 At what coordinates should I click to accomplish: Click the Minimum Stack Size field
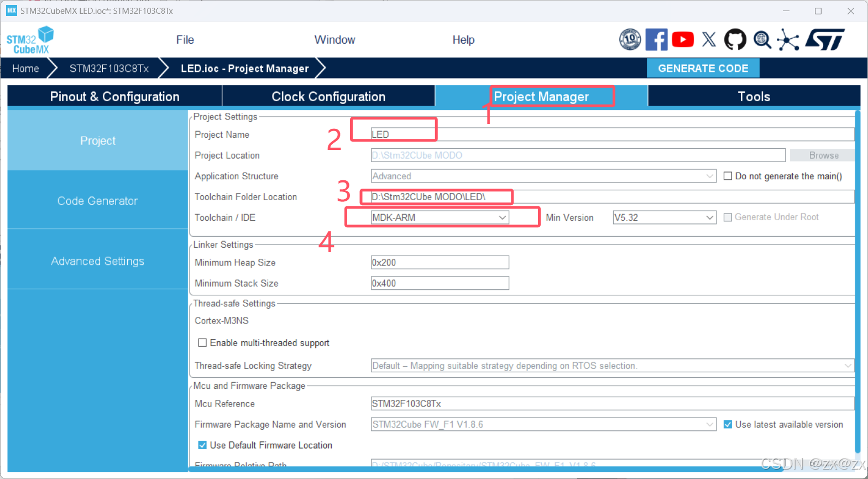pos(440,283)
